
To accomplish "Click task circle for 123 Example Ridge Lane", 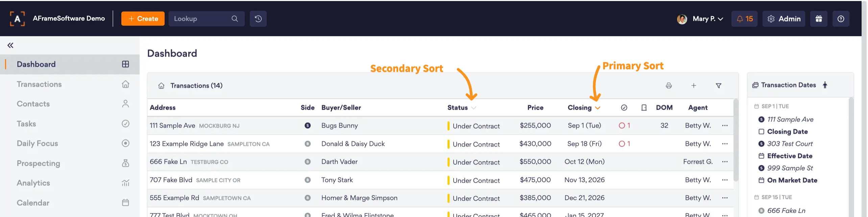I will click(x=622, y=144).
